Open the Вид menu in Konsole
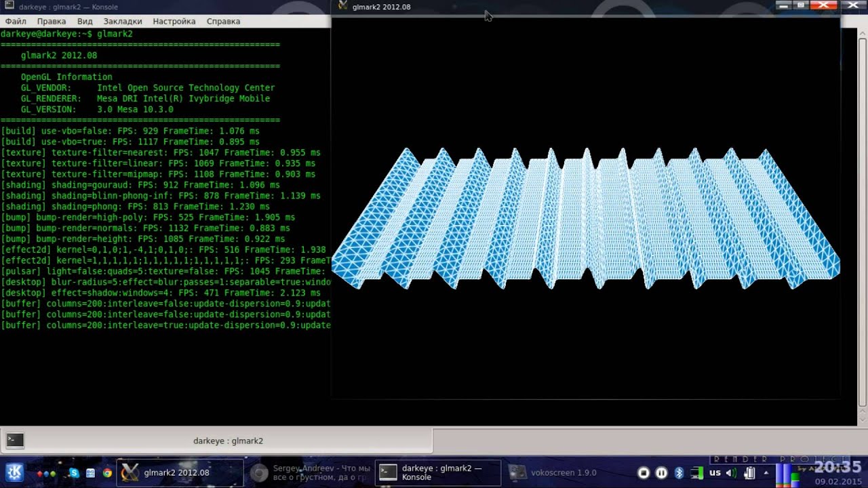 (85, 21)
